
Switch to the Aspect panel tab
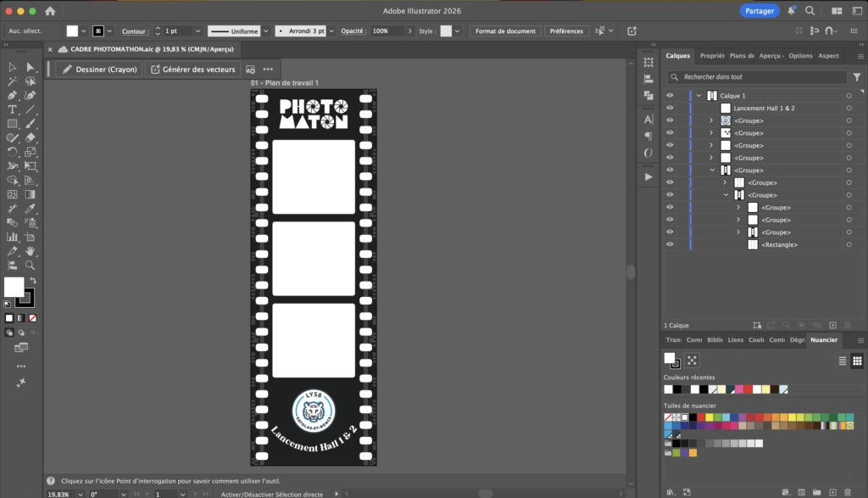point(828,56)
